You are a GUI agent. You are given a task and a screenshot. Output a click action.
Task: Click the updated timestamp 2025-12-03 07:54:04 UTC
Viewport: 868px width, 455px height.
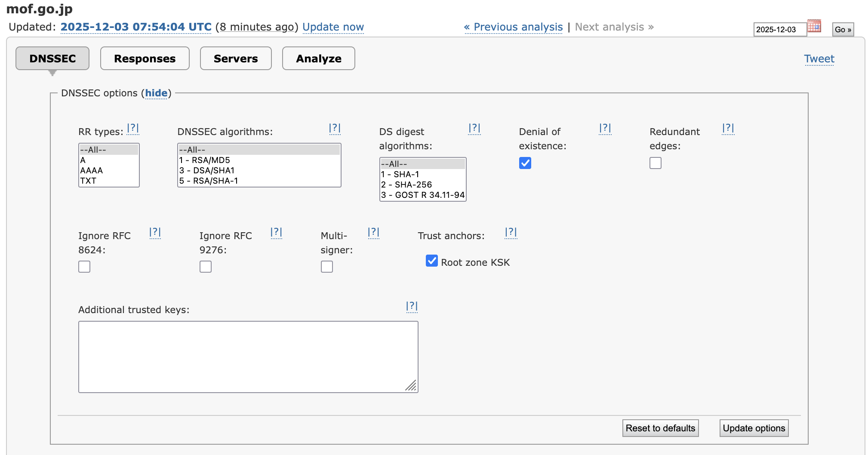coord(136,27)
